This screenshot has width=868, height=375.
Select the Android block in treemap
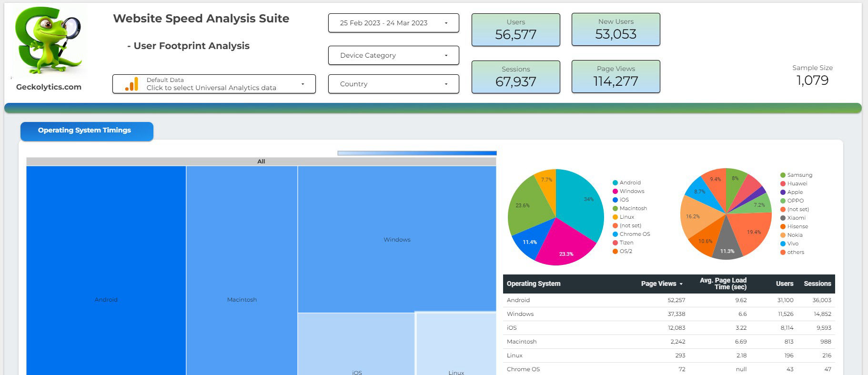click(106, 270)
